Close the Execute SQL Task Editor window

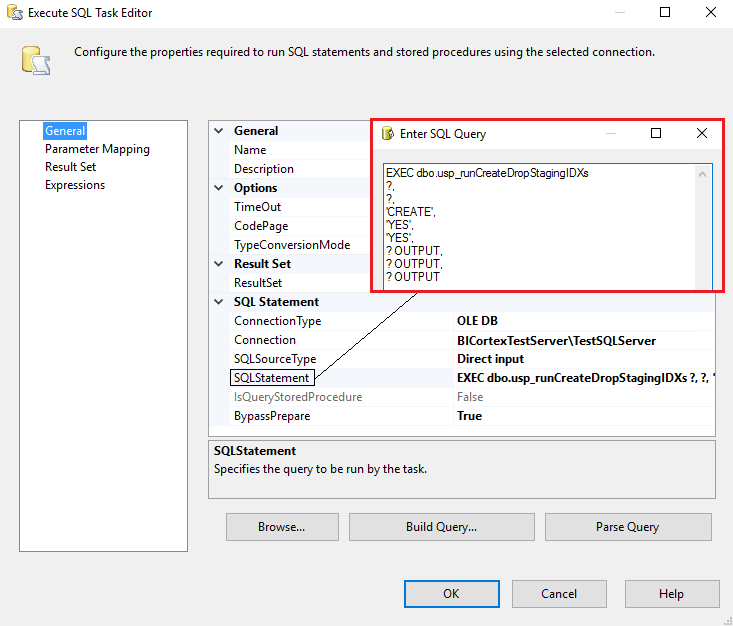(711, 12)
